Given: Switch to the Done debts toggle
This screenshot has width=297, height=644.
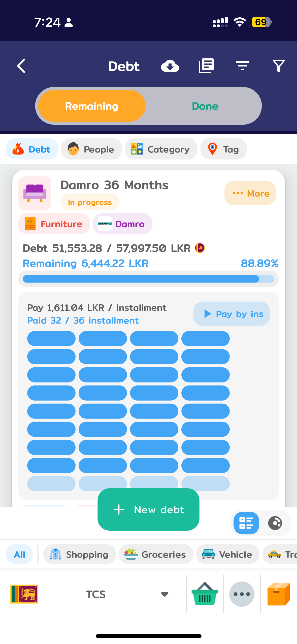Looking at the screenshot, I should [x=205, y=106].
